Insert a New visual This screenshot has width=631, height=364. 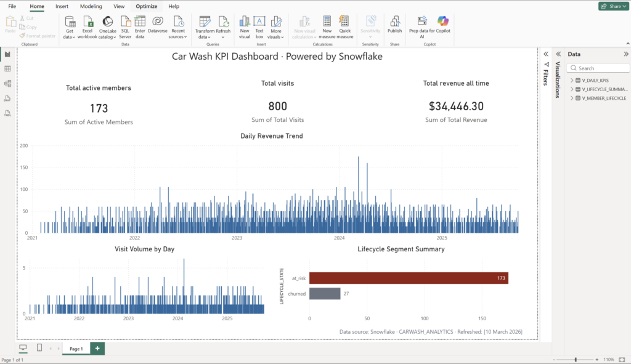coord(245,26)
